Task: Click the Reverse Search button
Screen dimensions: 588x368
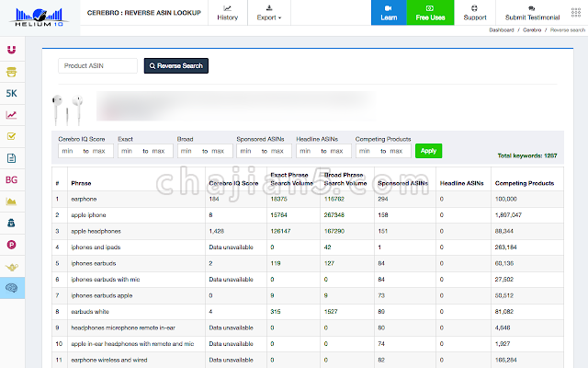Action: [x=175, y=65]
